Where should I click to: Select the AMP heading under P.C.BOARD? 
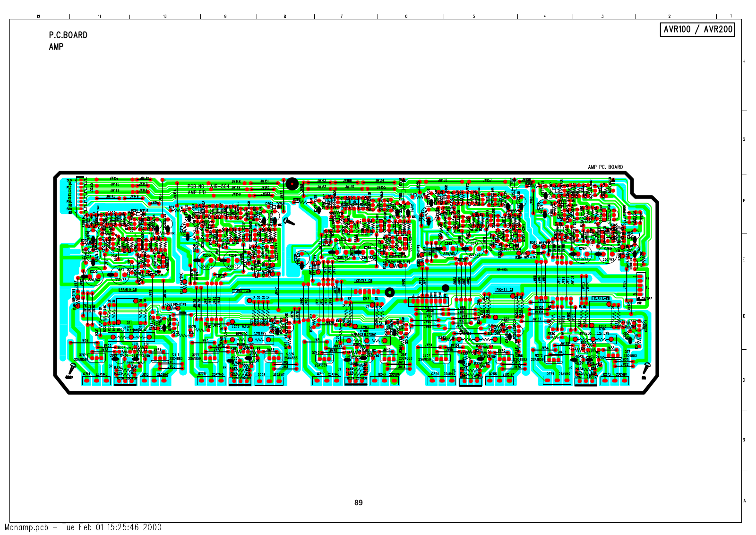56,47
